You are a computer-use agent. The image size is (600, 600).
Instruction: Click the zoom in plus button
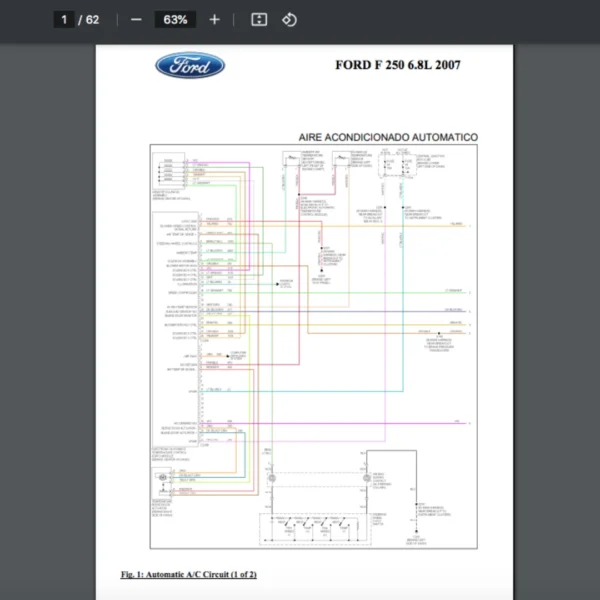(x=214, y=20)
